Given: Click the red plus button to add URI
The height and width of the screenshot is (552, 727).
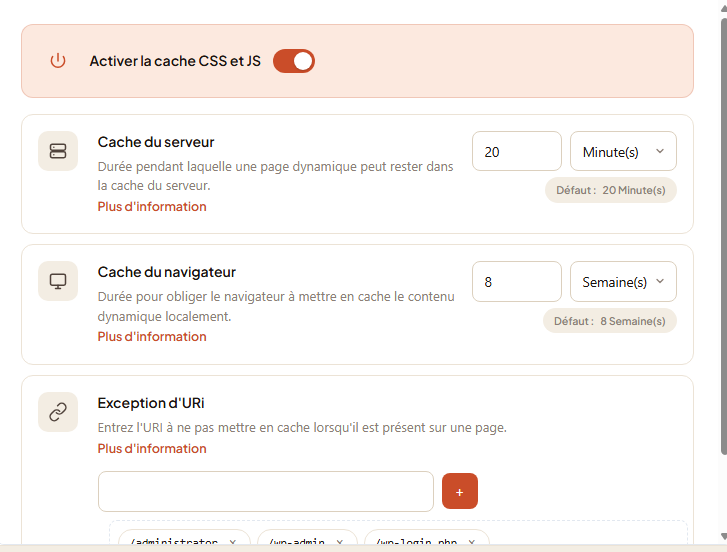Looking at the screenshot, I should pyautogui.click(x=459, y=491).
